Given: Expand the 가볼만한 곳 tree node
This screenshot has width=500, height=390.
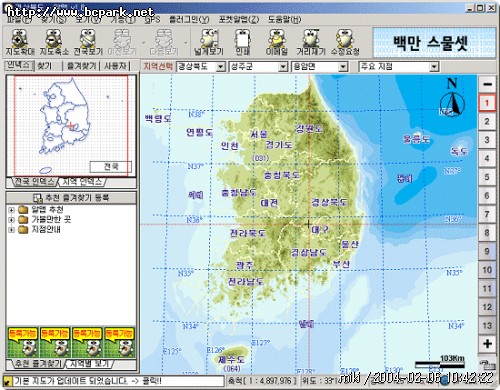Looking at the screenshot, I should coord(12,220).
